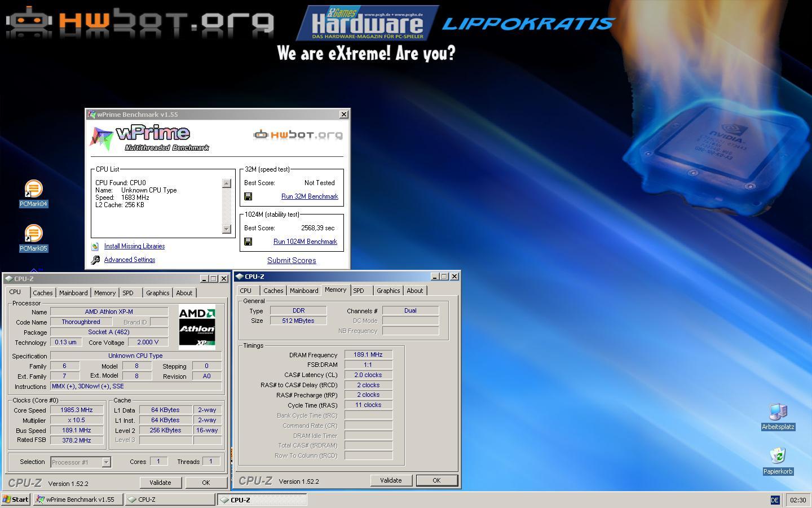This screenshot has width=812, height=508.
Task: Click the save icon next to Run 1024M Benchmark
Action: (x=248, y=242)
